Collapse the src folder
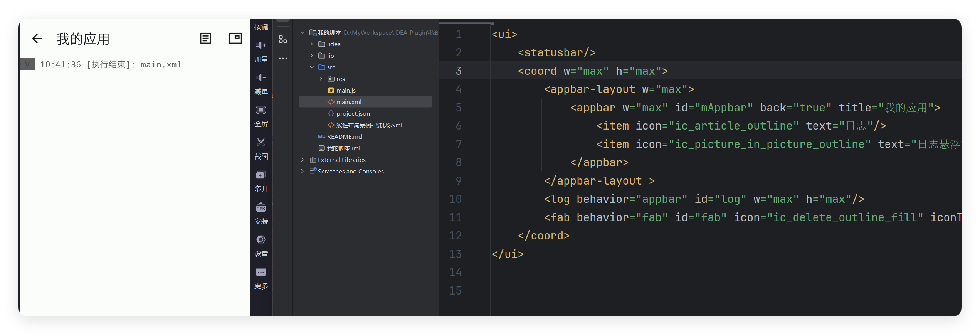980x335 pixels. pyautogui.click(x=312, y=67)
